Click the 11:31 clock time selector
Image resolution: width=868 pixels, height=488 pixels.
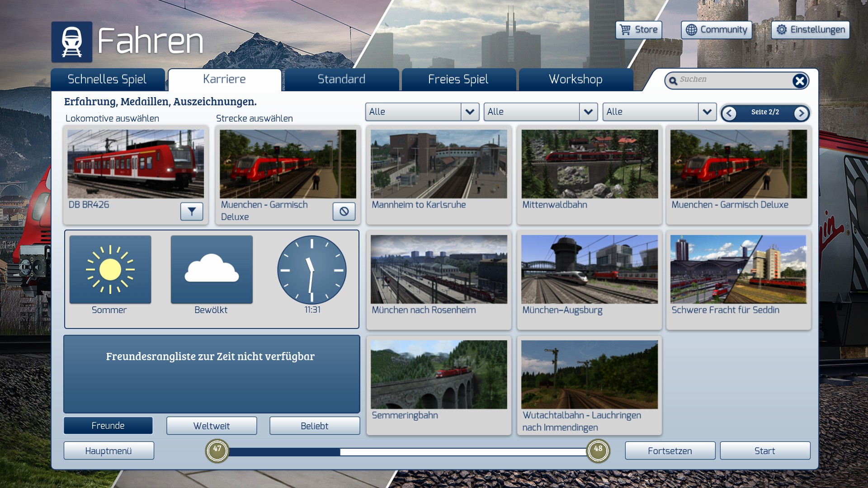[311, 270]
